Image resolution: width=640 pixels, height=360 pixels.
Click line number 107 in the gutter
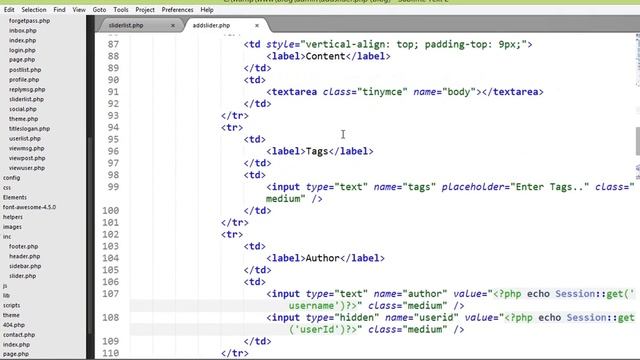pos(110,293)
